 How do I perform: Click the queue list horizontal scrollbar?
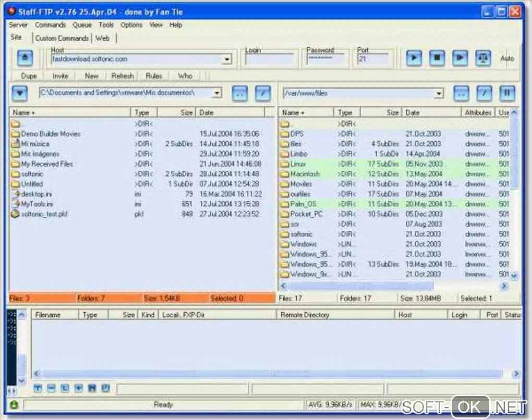tap(272, 374)
